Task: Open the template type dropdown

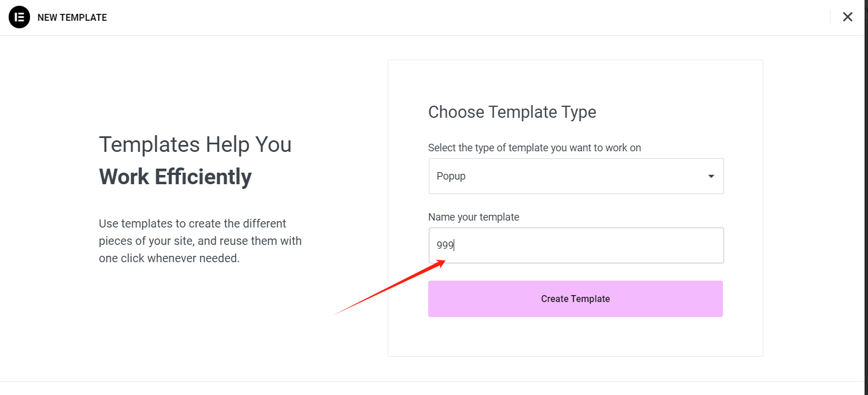Action: point(576,176)
